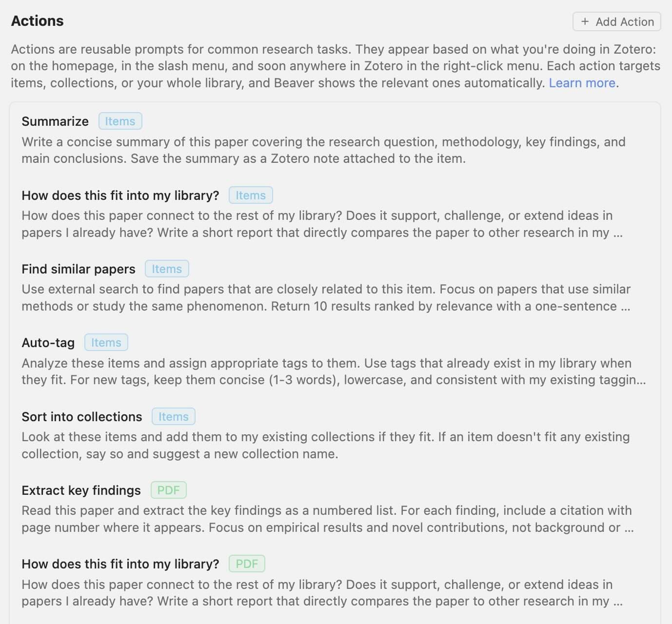Click the Summarize action description text
Screen dimensions: 672x624
pyautogui.click(x=322, y=150)
